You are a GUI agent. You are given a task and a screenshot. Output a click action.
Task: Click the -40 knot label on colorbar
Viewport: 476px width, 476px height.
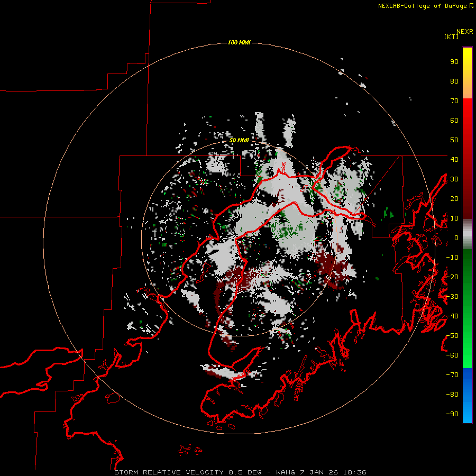[x=452, y=316]
